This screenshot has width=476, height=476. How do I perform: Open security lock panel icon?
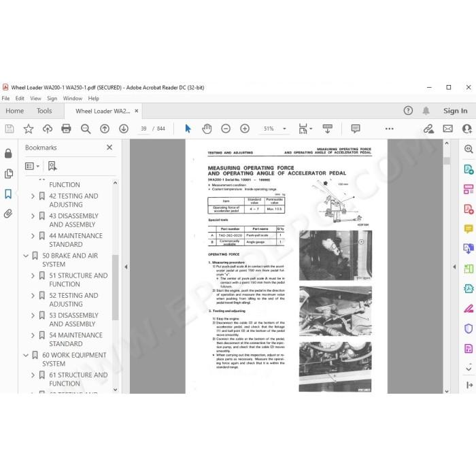8,154
